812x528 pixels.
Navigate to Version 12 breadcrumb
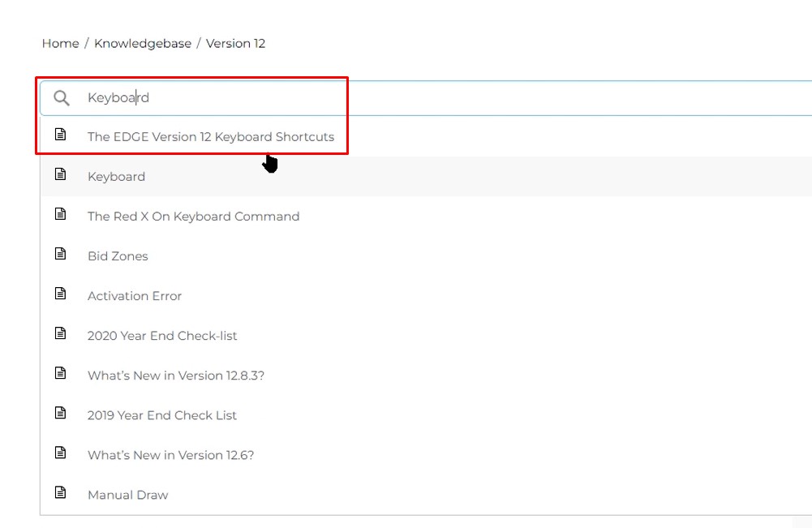(235, 44)
